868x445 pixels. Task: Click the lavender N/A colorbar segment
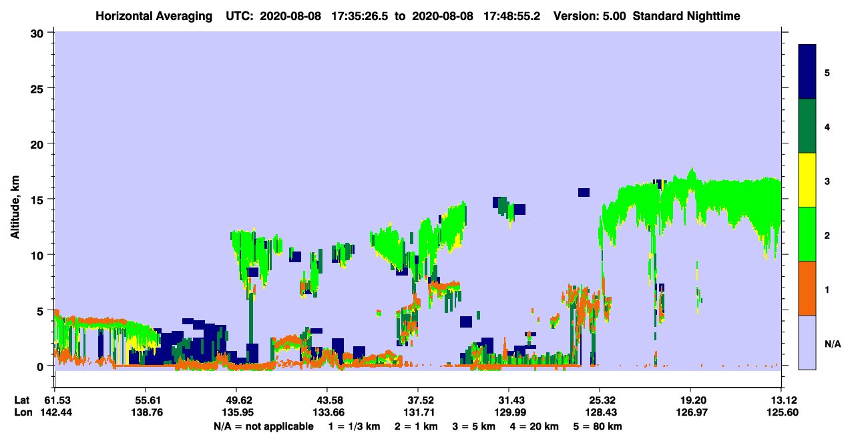807,342
